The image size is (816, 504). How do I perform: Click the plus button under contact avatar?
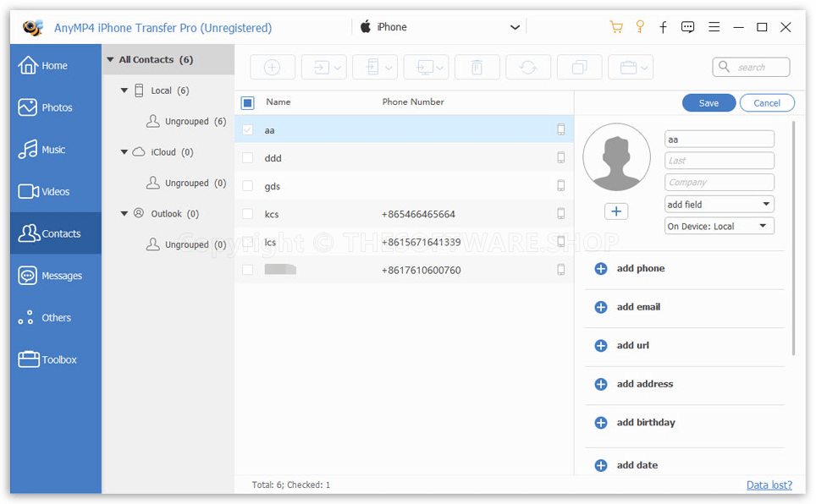click(616, 211)
